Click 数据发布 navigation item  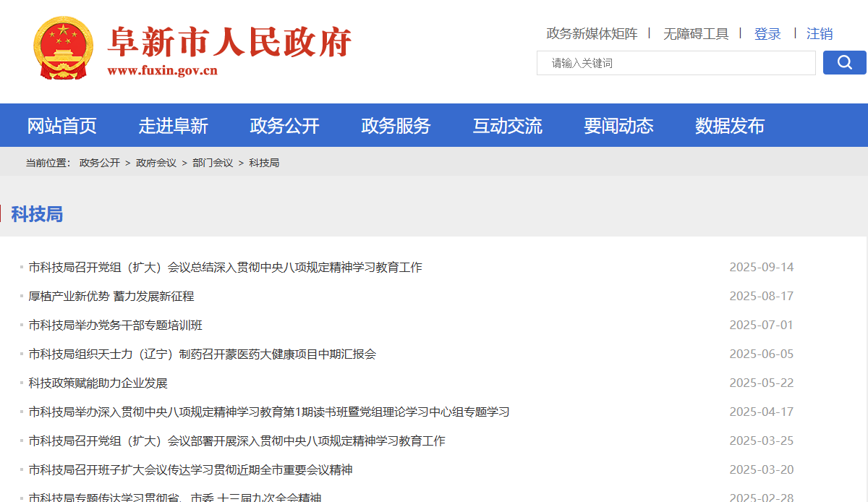[730, 126]
